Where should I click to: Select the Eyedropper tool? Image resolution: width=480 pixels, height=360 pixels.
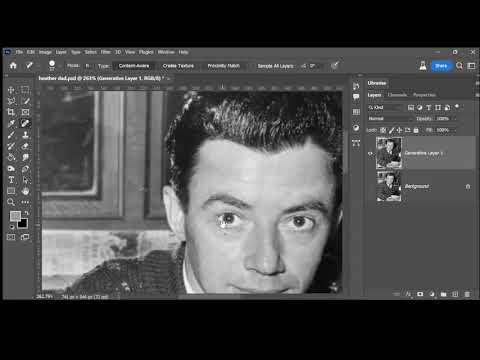click(x=11, y=123)
